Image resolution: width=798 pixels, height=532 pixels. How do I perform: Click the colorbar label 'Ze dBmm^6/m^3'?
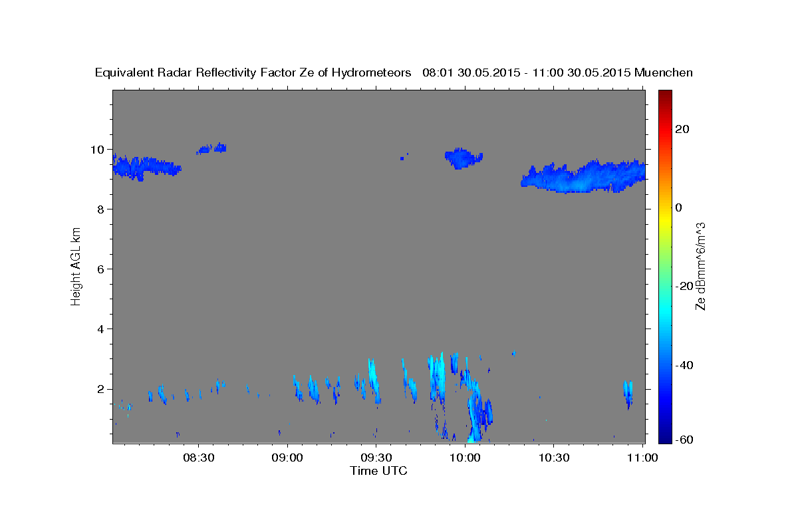coord(701,267)
